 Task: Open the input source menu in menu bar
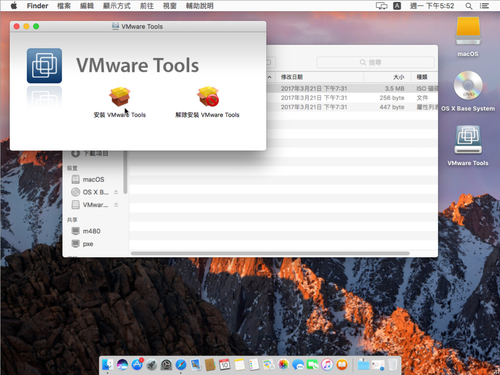tap(397, 6)
